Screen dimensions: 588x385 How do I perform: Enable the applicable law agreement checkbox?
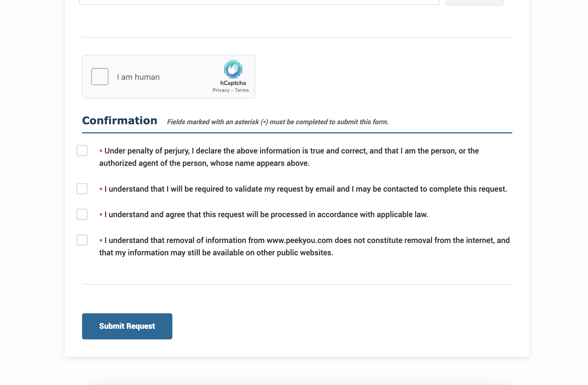point(82,214)
